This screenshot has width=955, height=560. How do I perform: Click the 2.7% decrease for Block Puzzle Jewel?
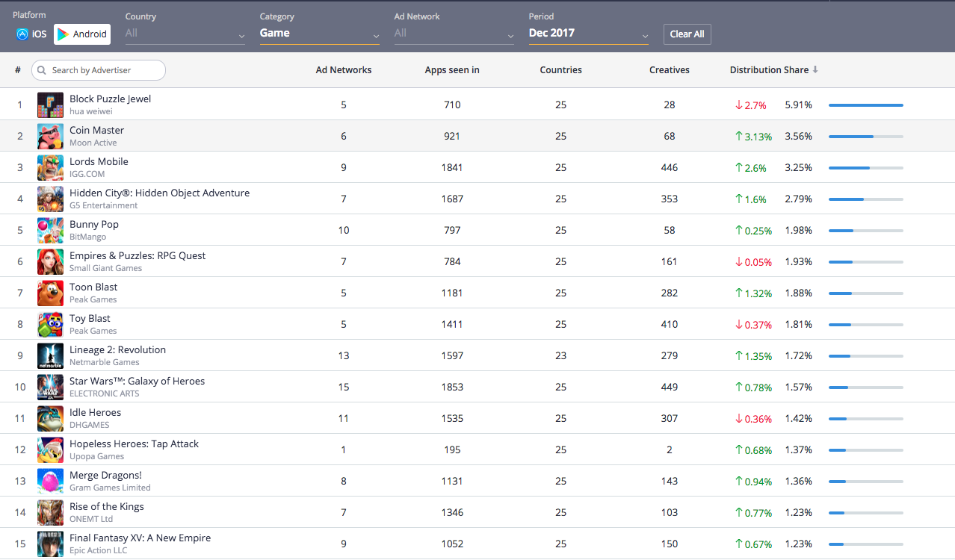(751, 105)
